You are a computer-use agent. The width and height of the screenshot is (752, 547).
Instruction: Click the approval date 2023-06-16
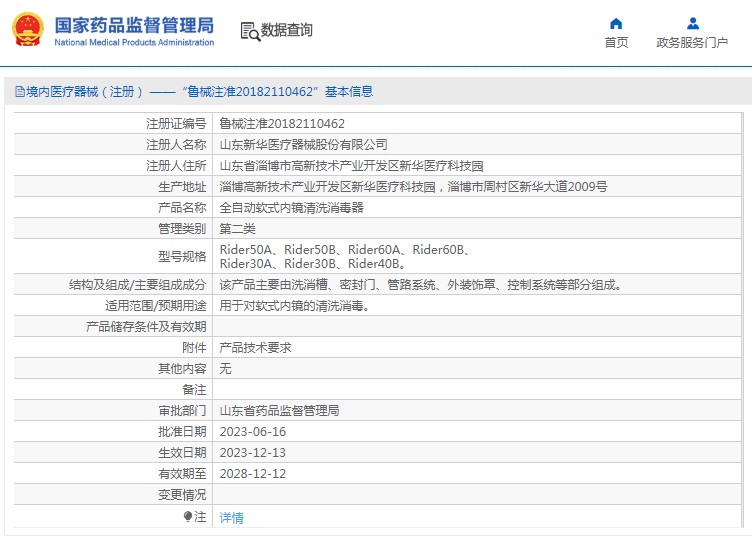pyautogui.click(x=253, y=432)
